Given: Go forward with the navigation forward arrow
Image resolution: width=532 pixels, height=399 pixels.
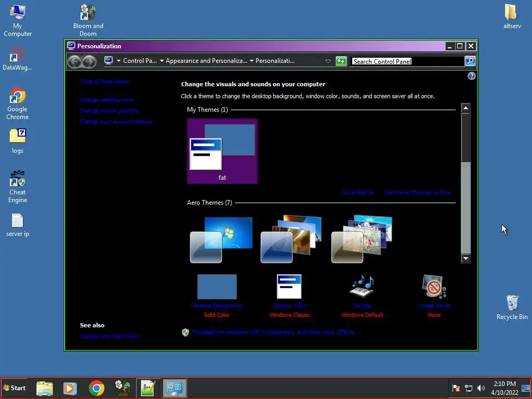Looking at the screenshot, I should tap(89, 61).
